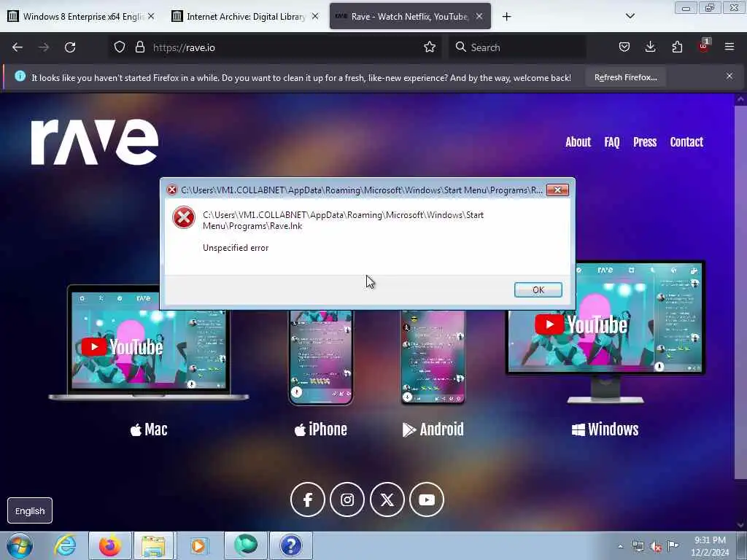
Task: Click the Firefox taskbar icon
Action: (110, 545)
